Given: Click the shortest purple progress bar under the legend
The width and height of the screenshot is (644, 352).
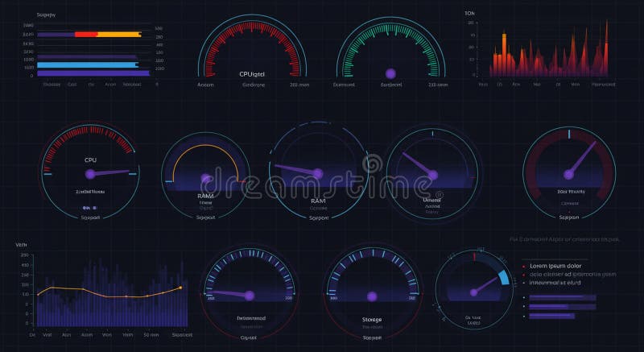Looking at the screenshot, I should tap(552, 316).
